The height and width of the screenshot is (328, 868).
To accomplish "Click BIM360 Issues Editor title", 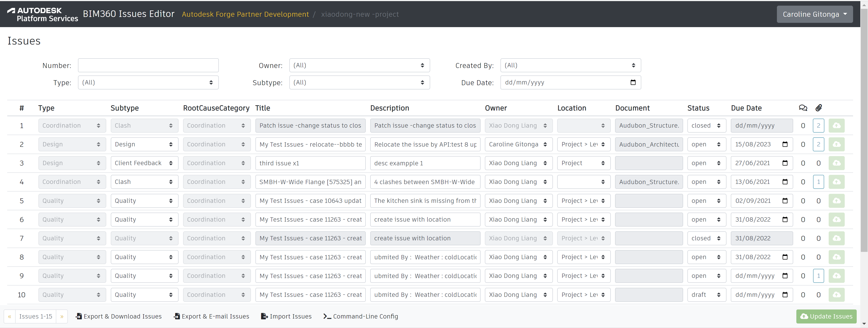I will point(129,14).
